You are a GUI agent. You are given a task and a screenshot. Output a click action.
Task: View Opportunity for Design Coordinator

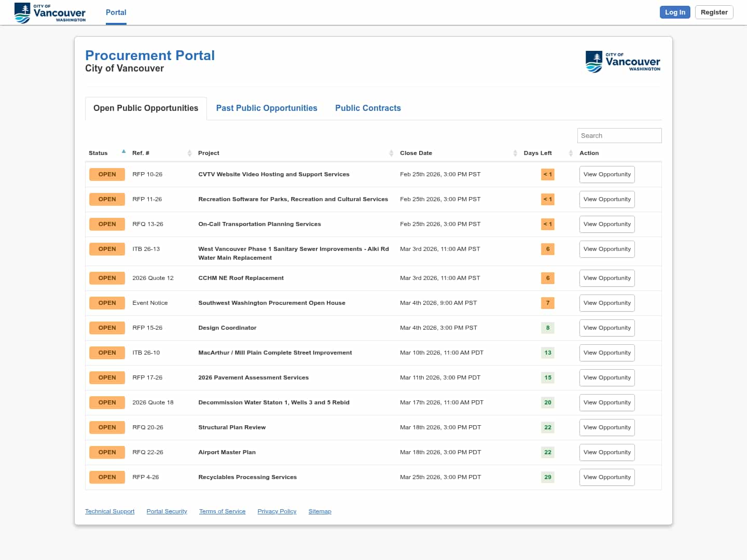(606, 328)
